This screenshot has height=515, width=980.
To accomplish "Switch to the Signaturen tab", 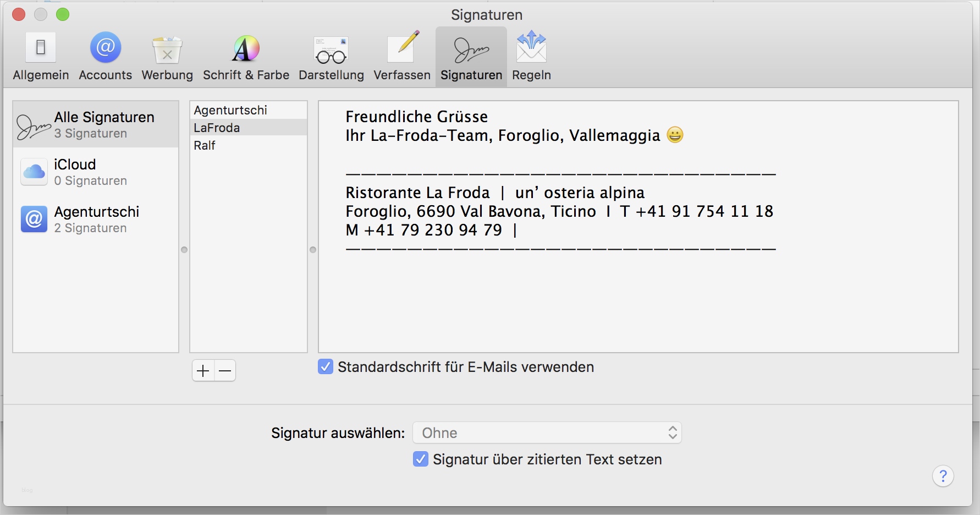I will (470, 55).
